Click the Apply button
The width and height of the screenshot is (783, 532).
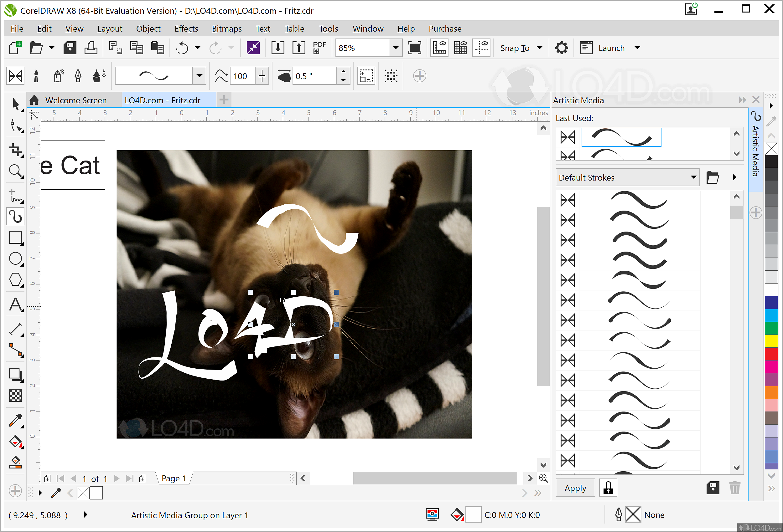click(575, 488)
